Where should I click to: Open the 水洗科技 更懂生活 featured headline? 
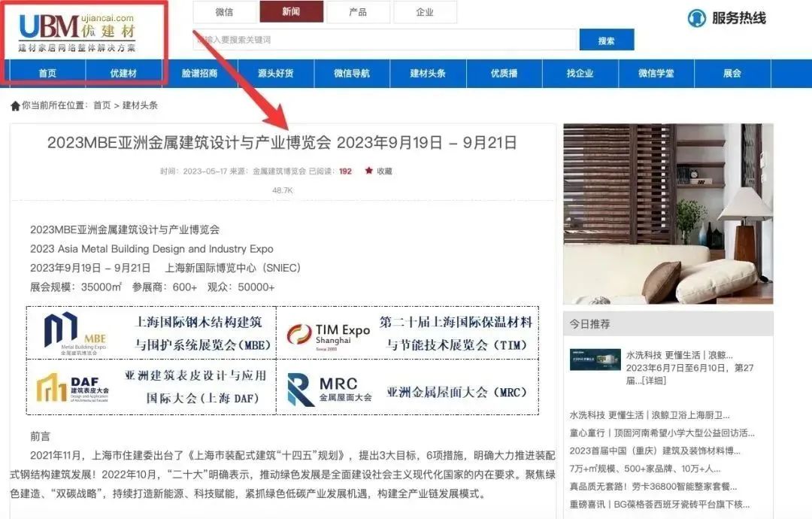[680, 355]
